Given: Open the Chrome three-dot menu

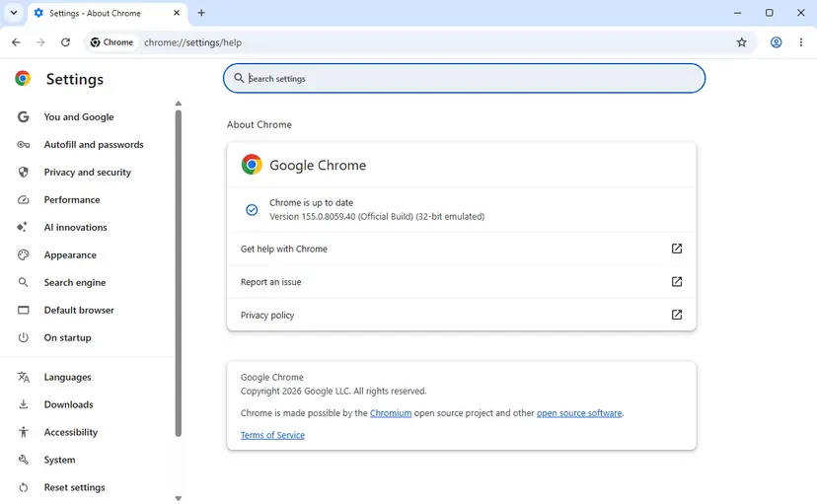Looking at the screenshot, I should (x=801, y=42).
